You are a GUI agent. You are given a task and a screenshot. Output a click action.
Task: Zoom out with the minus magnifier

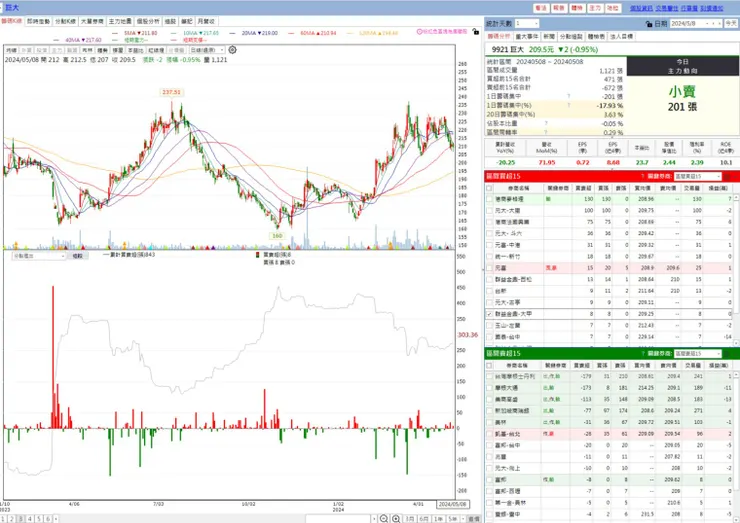384,519
